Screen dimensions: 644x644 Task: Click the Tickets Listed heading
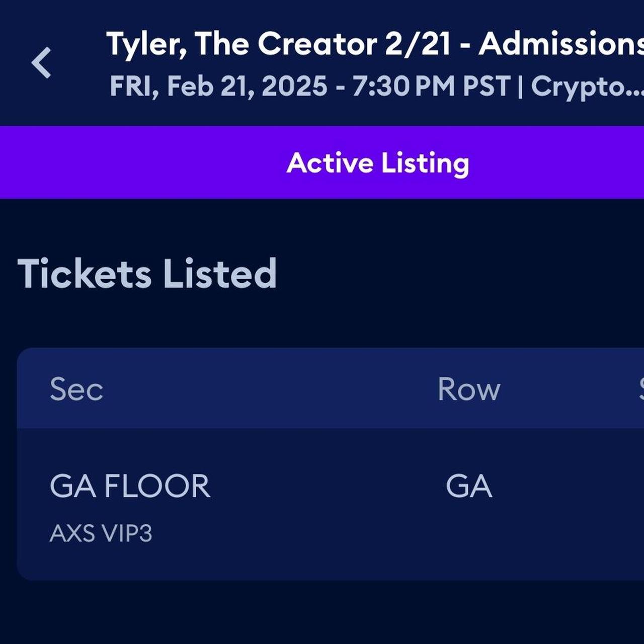(147, 272)
